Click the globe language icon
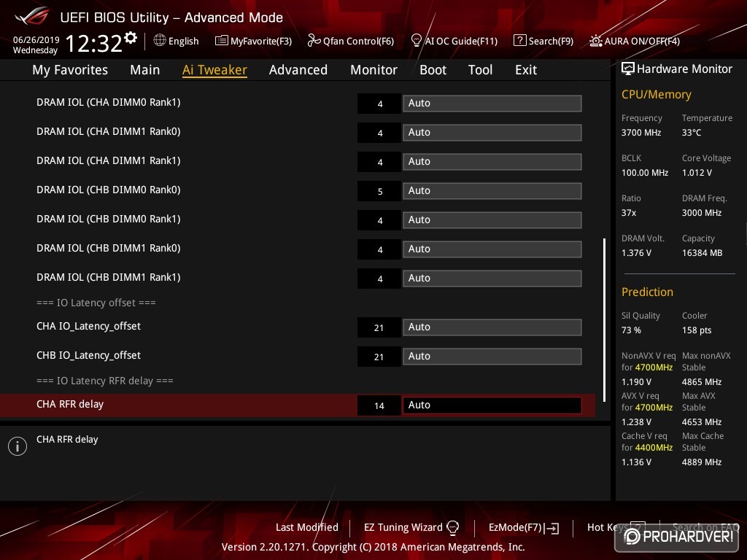747x560 pixels. [160, 41]
